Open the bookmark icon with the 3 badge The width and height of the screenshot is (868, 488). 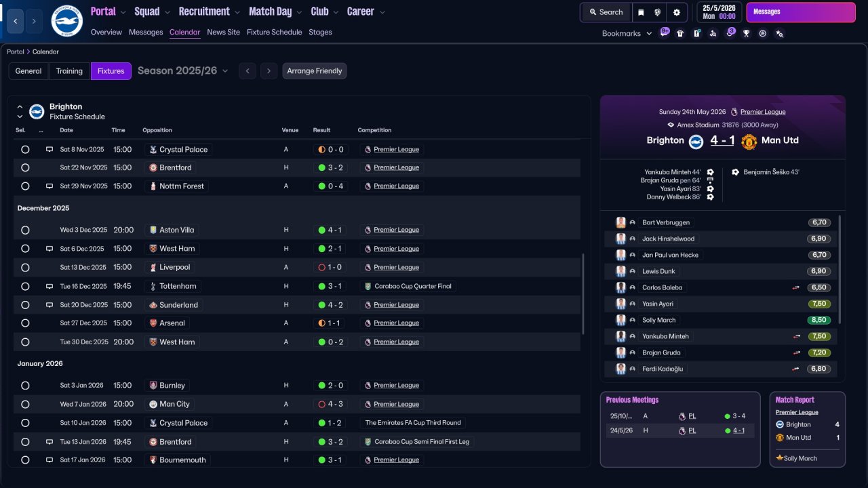(x=730, y=33)
